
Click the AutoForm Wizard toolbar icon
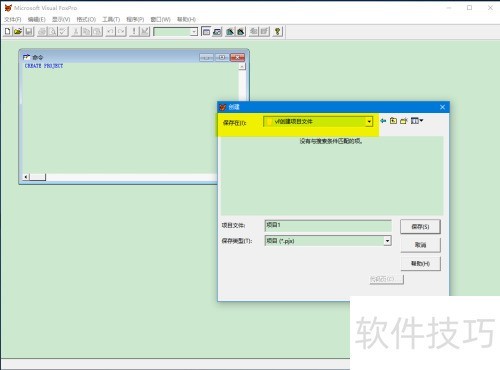254,32
